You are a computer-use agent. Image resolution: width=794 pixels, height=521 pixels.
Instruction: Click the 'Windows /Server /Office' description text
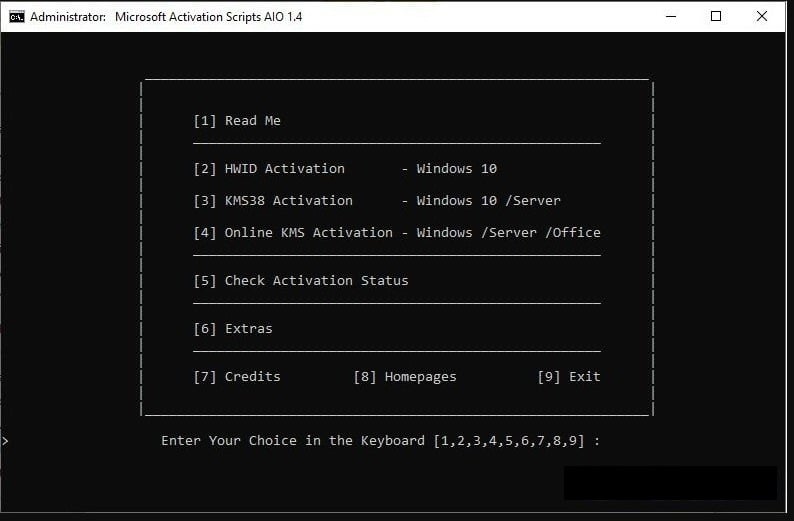509,233
